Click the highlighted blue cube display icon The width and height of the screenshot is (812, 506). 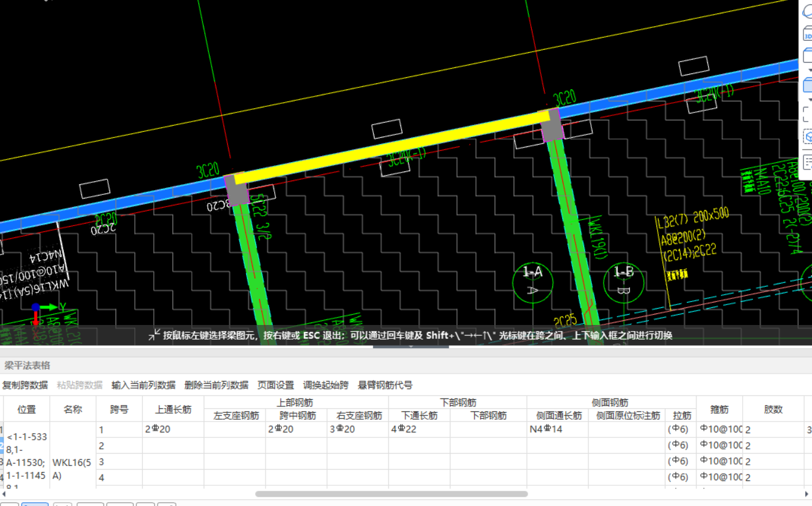[807, 84]
